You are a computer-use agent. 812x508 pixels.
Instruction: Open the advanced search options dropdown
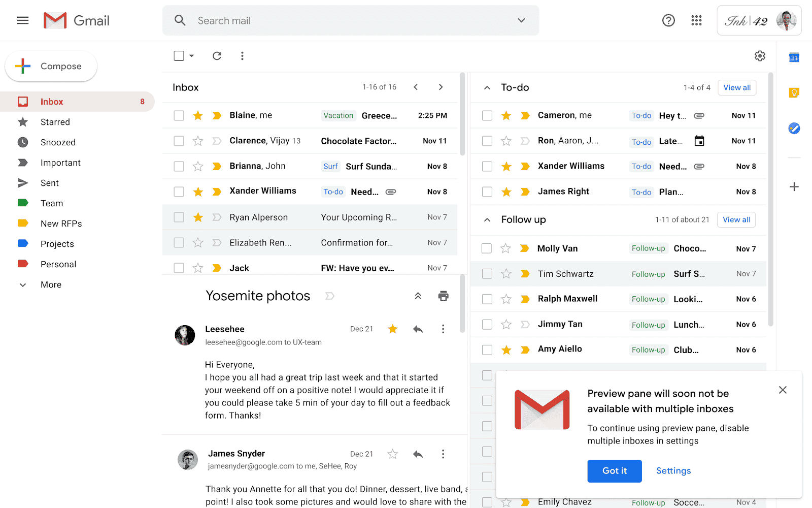point(521,20)
